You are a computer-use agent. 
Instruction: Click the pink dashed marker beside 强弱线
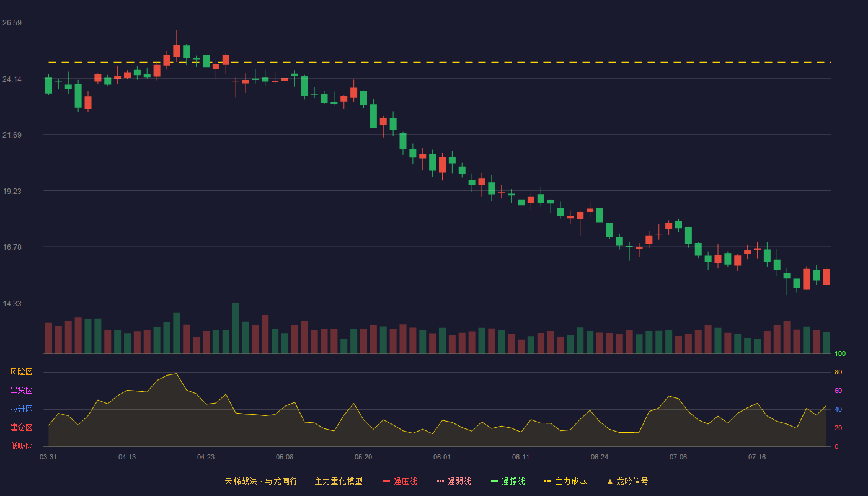coord(440,481)
